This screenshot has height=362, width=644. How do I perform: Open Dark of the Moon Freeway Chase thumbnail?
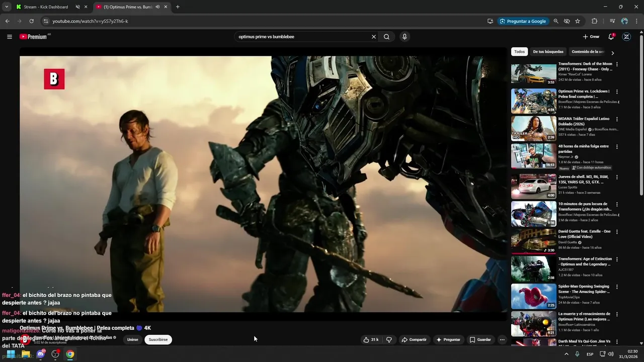click(x=534, y=73)
